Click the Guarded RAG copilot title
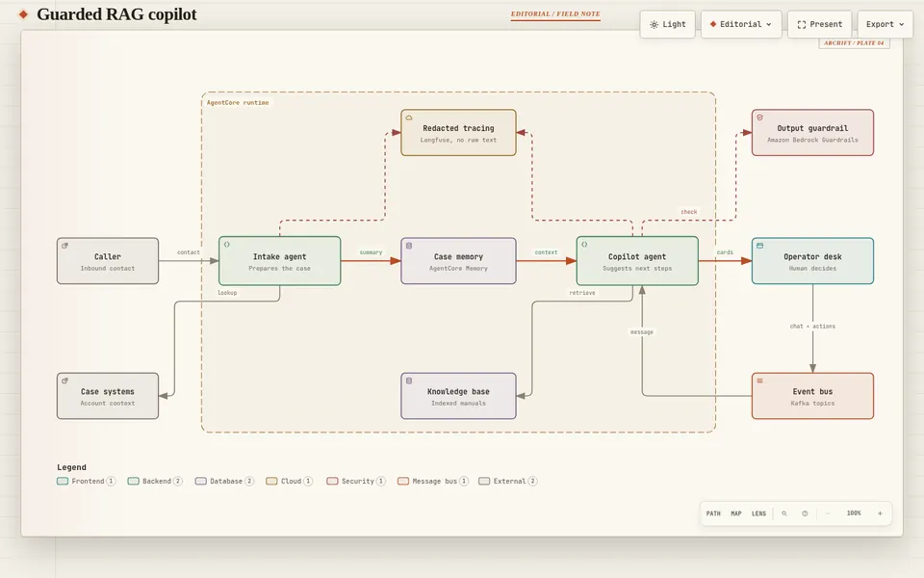 click(116, 14)
